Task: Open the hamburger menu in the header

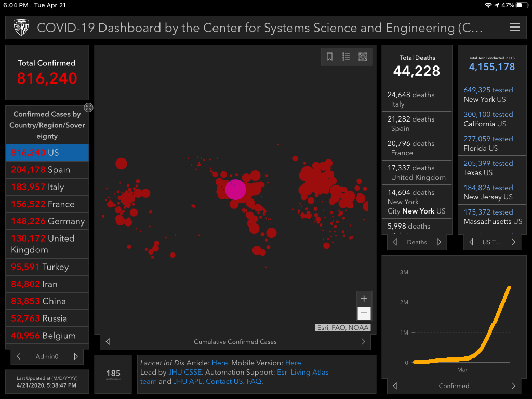Action: [514, 28]
